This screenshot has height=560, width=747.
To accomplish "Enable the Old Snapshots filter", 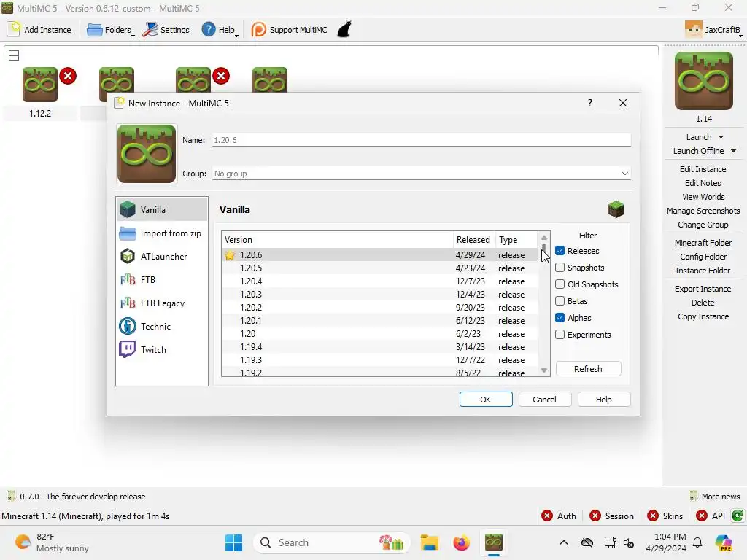I will pyautogui.click(x=560, y=284).
